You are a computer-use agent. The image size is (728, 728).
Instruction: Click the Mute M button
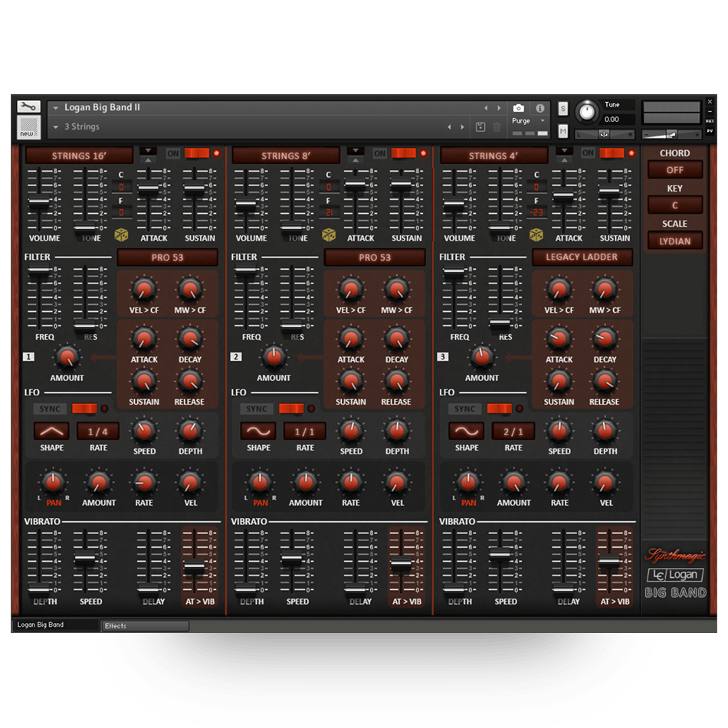(x=562, y=131)
